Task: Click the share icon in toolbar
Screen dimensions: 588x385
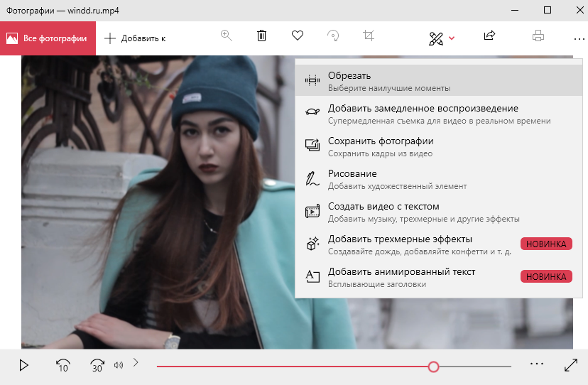Action: click(x=489, y=36)
